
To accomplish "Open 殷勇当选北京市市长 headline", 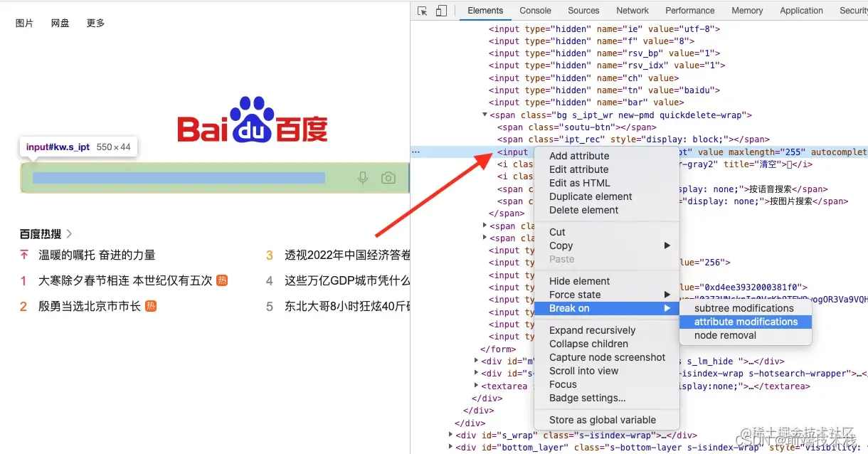I will [x=90, y=306].
